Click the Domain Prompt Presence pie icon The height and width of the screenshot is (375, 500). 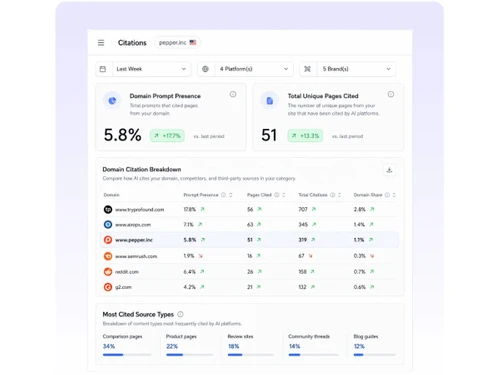coord(112,101)
